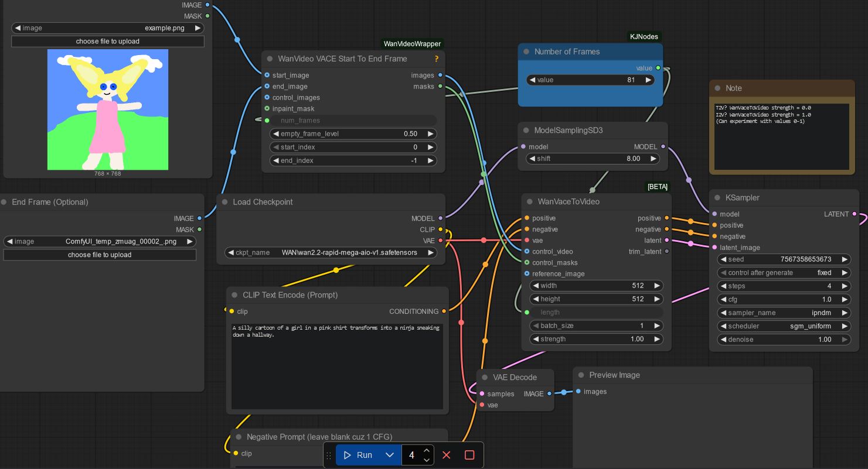Increase WanVaceToVideo strength value
868x469 pixels.
(x=657, y=339)
